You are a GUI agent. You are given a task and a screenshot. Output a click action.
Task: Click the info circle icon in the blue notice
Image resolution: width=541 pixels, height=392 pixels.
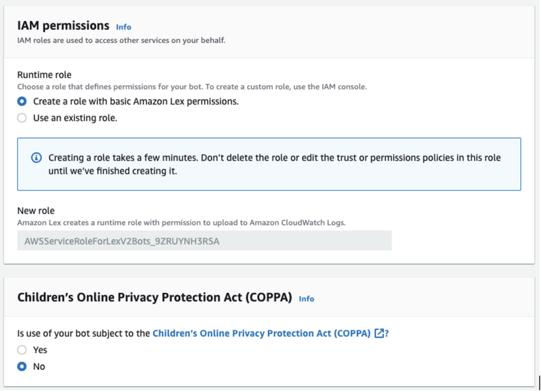tap(36, 158)
